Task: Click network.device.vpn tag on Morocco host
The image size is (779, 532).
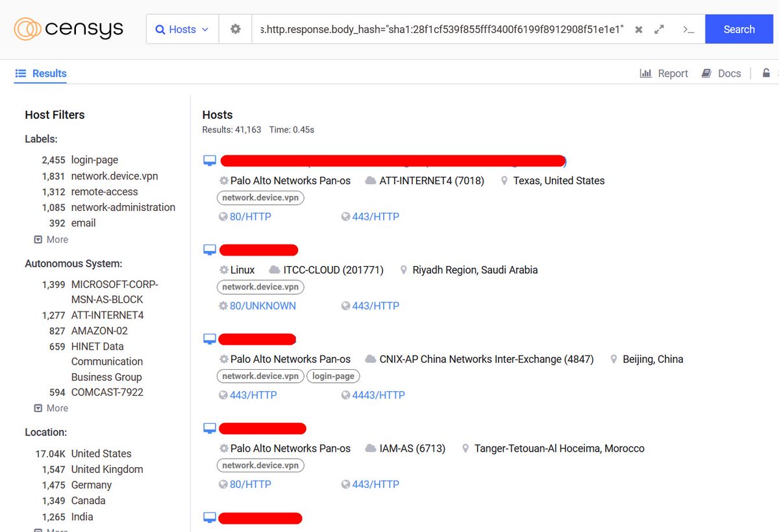Action: [260, 465]
